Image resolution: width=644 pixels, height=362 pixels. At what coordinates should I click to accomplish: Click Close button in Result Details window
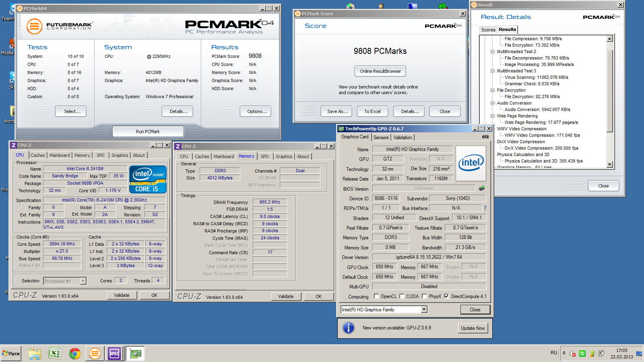603,186
